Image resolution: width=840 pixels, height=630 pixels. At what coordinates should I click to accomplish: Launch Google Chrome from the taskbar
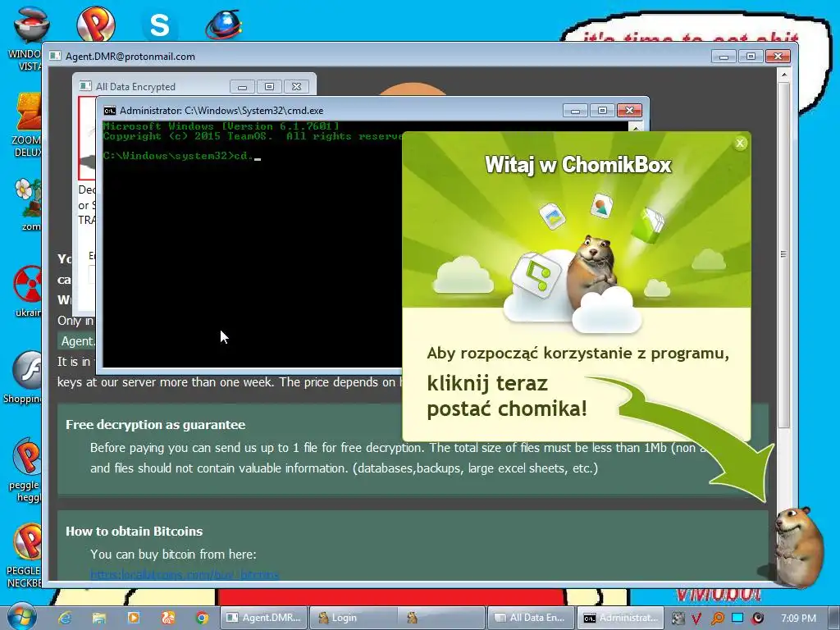click(202, 618)
